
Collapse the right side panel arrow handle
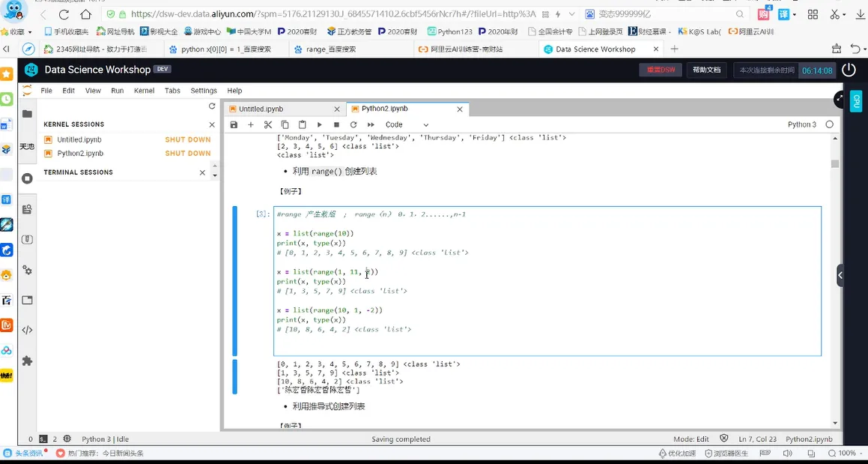click(x=840, y=275)
